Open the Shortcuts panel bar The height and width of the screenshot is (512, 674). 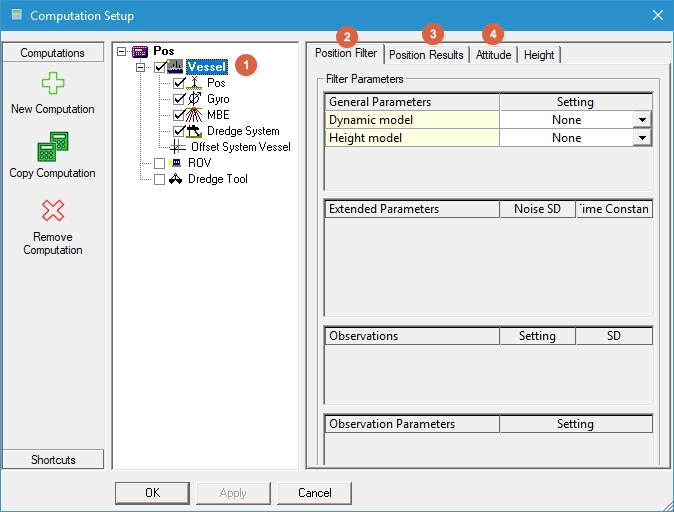(x=53, y=459)
